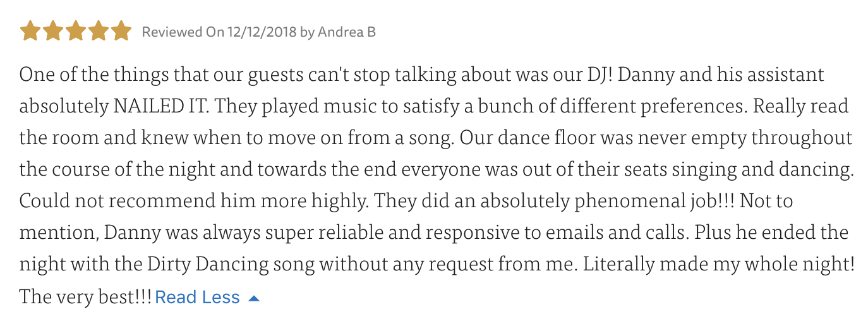Click the up arrow beside Read Less
This screenshot has height=326, width=868.
pos(254,298)
